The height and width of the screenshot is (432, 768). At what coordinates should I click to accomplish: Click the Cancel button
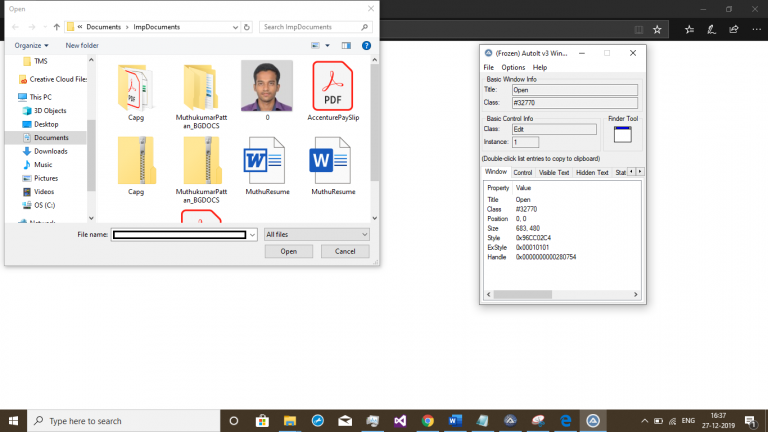pos(345,251)
